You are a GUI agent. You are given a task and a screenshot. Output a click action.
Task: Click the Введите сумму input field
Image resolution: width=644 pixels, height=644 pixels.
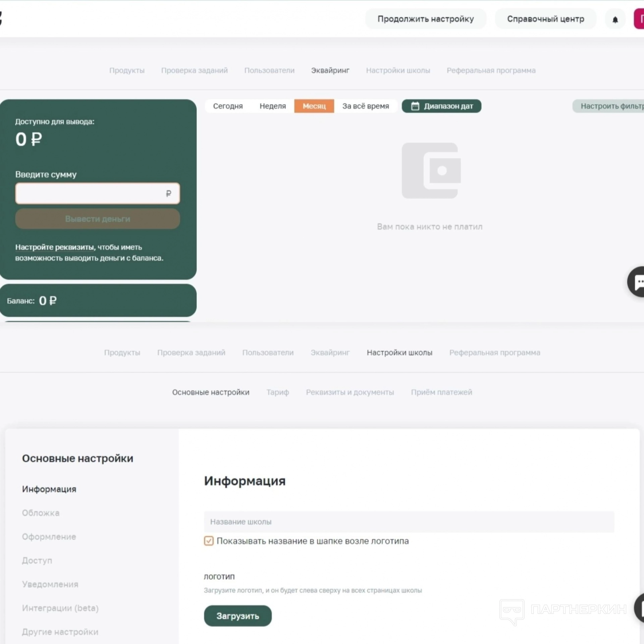coord(98,194)
